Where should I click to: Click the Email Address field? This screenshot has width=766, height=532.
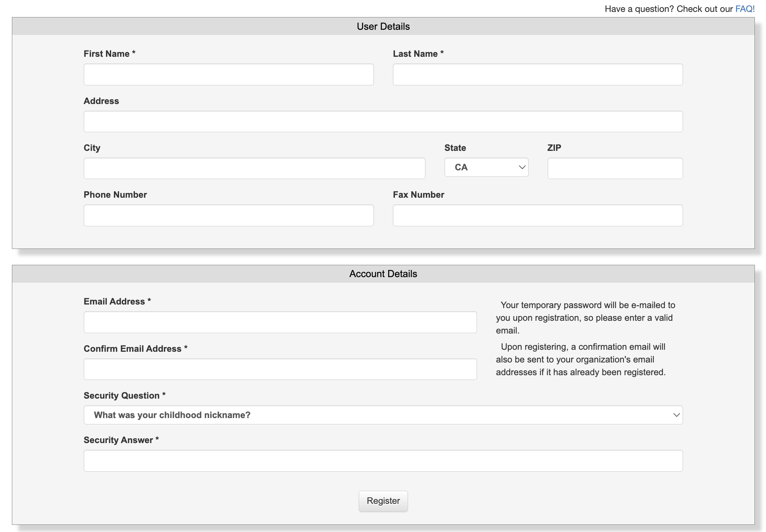click(280, 322)
